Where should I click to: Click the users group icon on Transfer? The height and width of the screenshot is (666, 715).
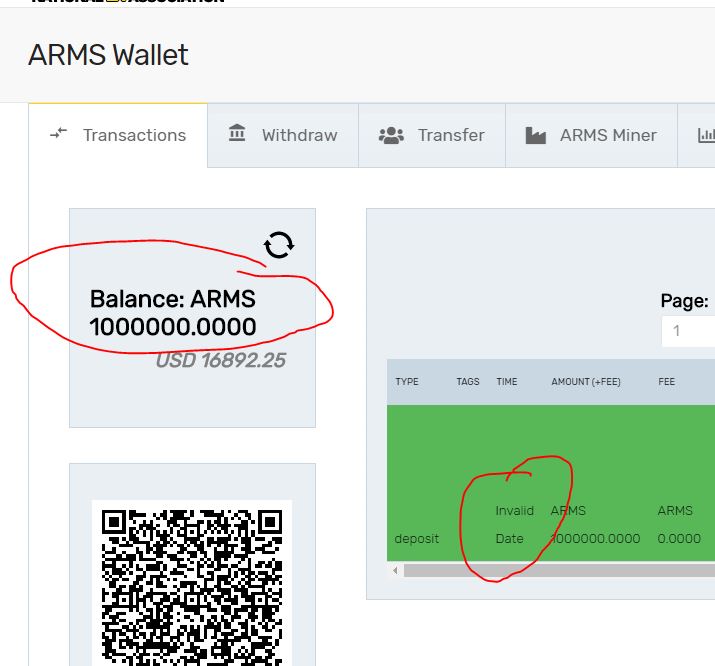391,135
